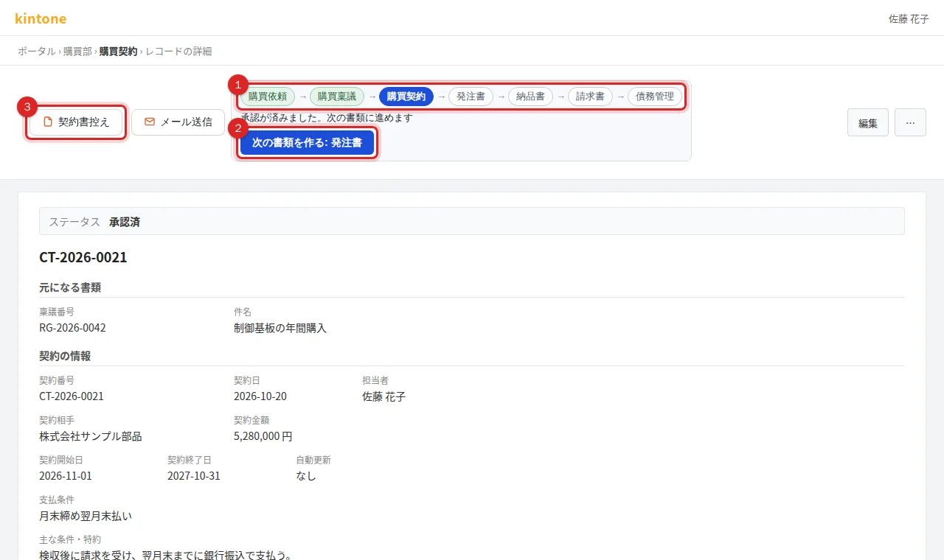The image size is (944, 560).
Task: Select the 債務管理 workflow step
Action: (655, 97)
